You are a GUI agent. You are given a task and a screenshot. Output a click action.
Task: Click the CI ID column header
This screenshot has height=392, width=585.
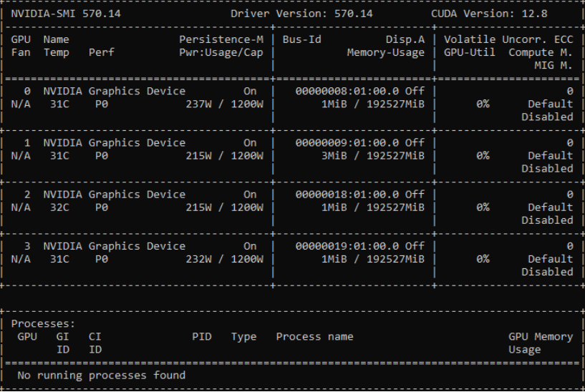[95, 343]
